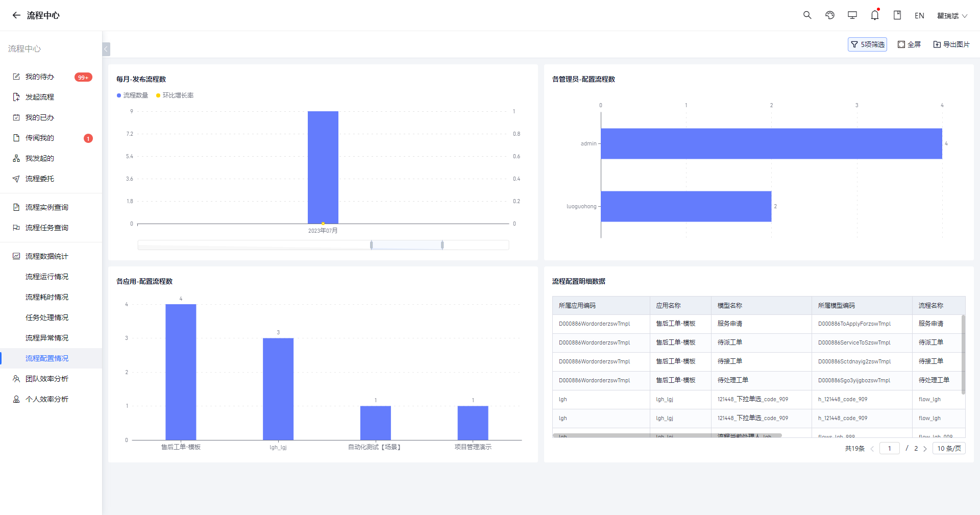Click the 团队效率分析 people icon
This screenshot has height=515, width=980.
click(x=16, y=379)
